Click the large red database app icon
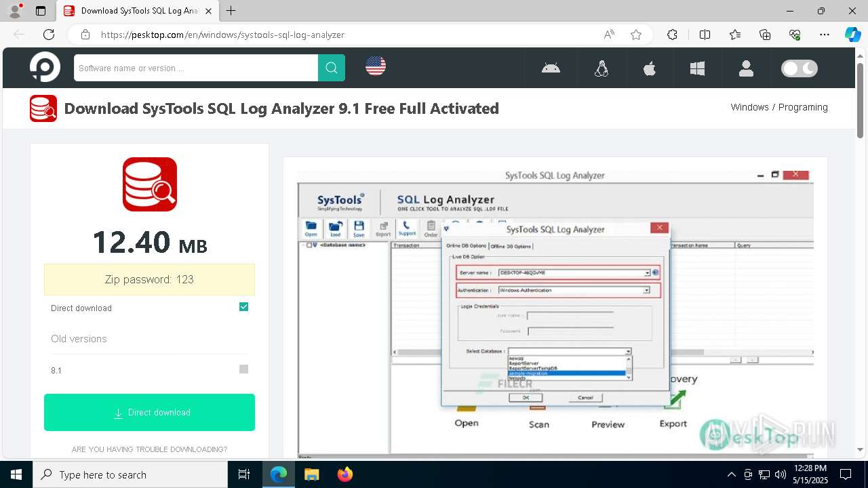 point(150,184)
